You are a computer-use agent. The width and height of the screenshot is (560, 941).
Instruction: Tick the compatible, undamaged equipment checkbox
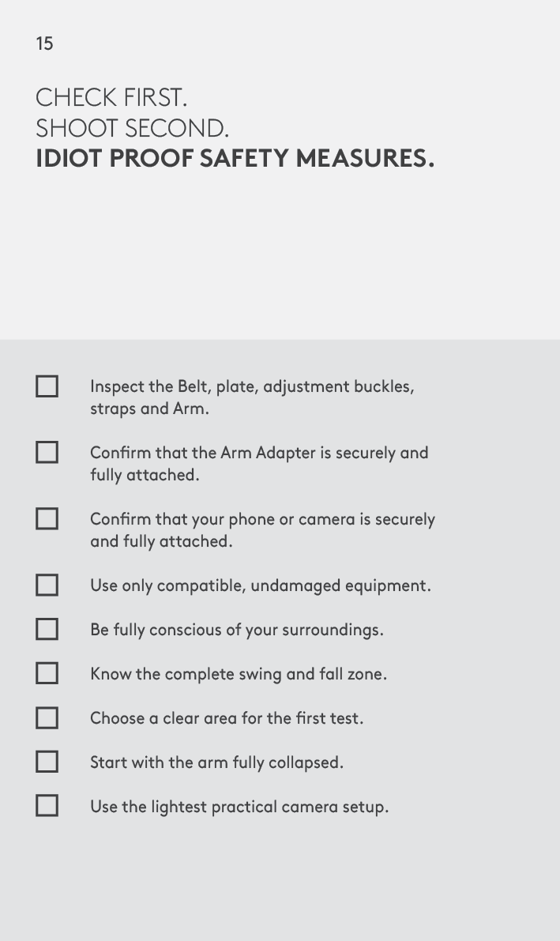(x=47, y=585)
